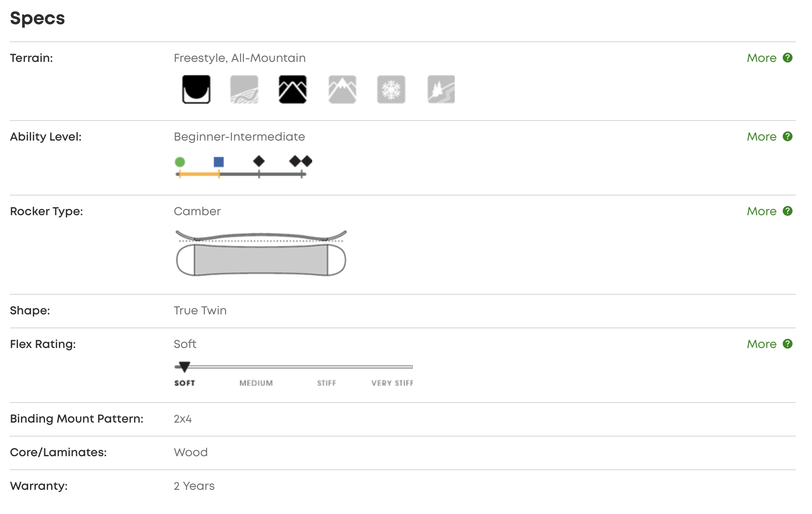
Task: Click the flex slider triangle marker
Action: pos(185,366)
